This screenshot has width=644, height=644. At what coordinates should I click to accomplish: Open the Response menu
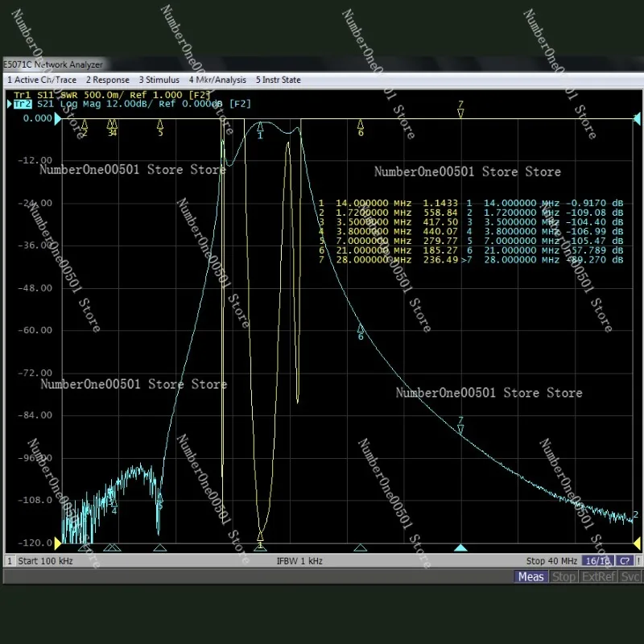[x=108, y=80]
